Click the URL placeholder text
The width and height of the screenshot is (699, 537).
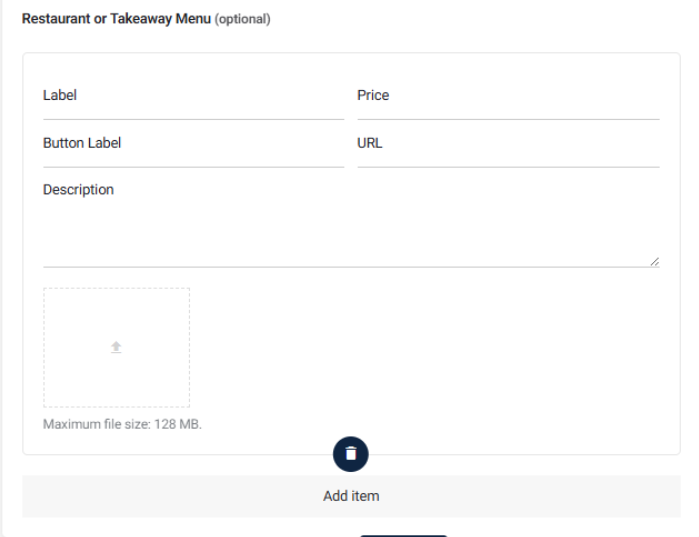[369, 143]
